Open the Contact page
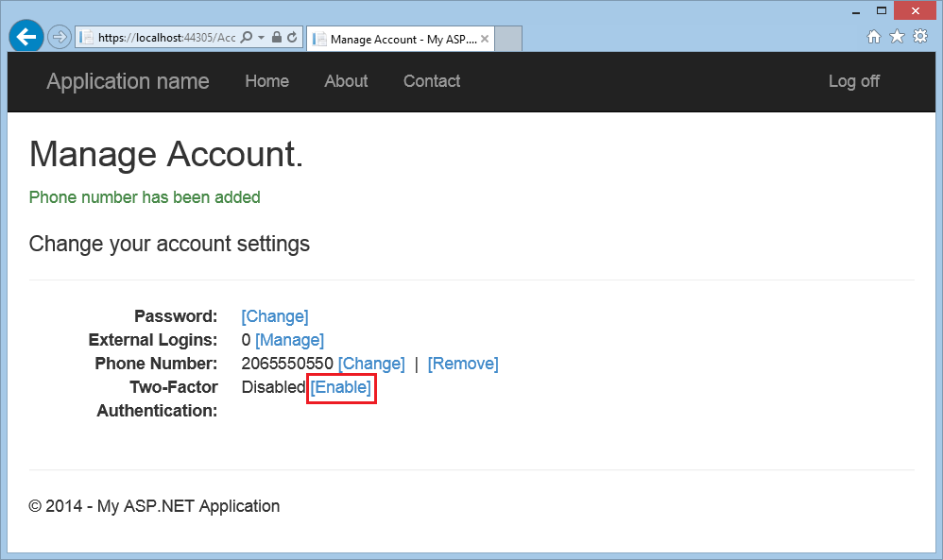The image size is (943, 560). pyautogui.click(x=431, y=81)
